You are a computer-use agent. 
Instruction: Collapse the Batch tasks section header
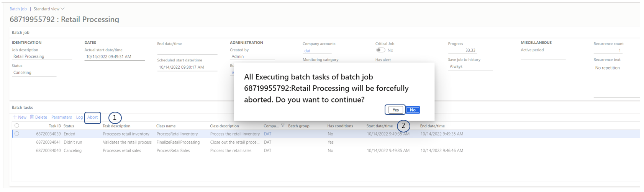tap(22, 108)
